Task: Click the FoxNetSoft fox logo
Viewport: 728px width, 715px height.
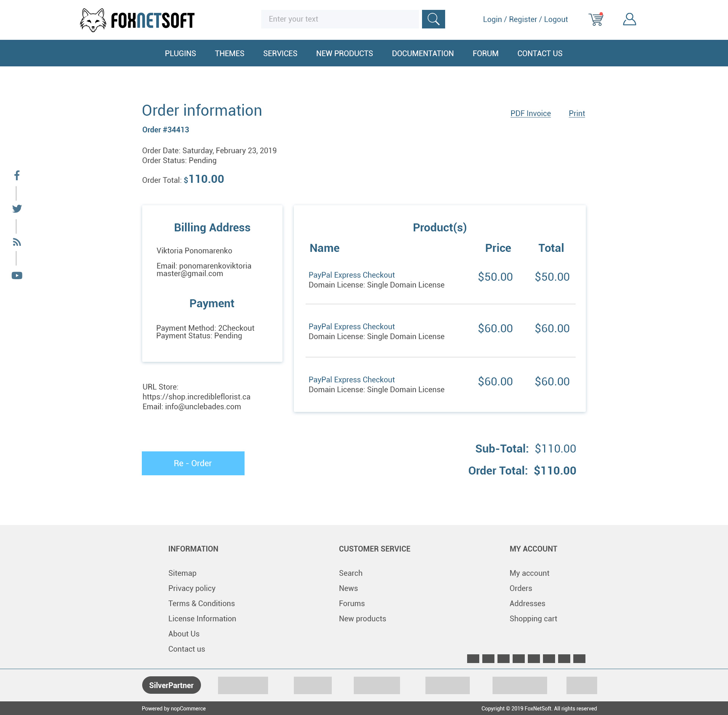Action: (x=94, y=20)
